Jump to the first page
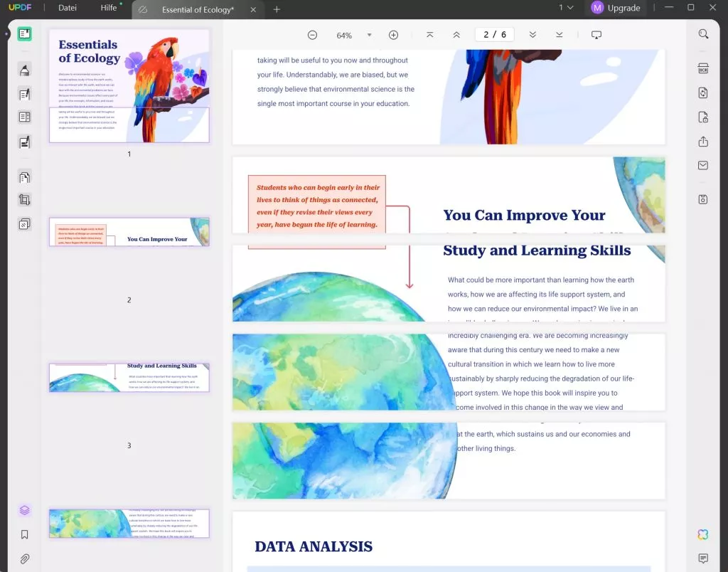Viewport: 728px width, 572px height. [x=430, y=35]
